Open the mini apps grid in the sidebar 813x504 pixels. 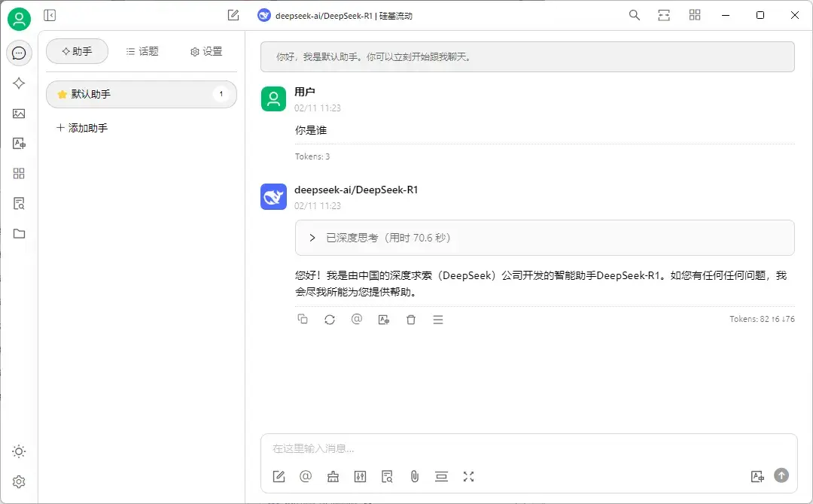pyautogui.click(x=19, y=174)
